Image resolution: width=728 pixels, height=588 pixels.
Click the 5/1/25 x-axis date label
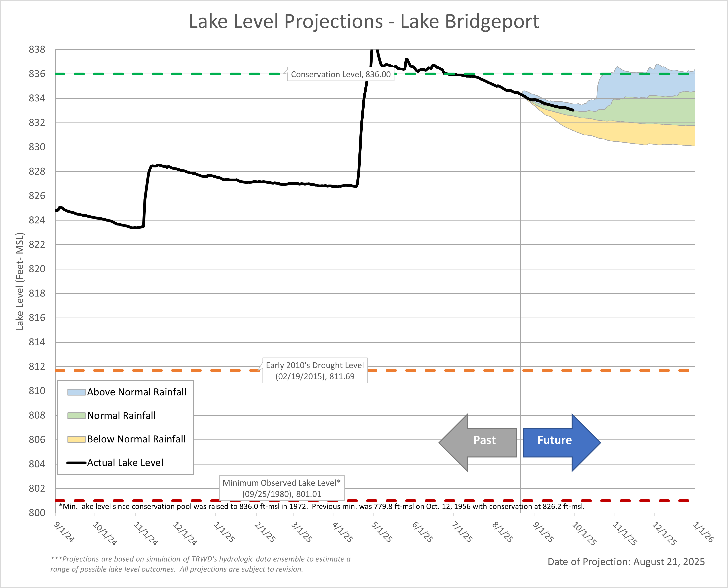click(382, 532)
